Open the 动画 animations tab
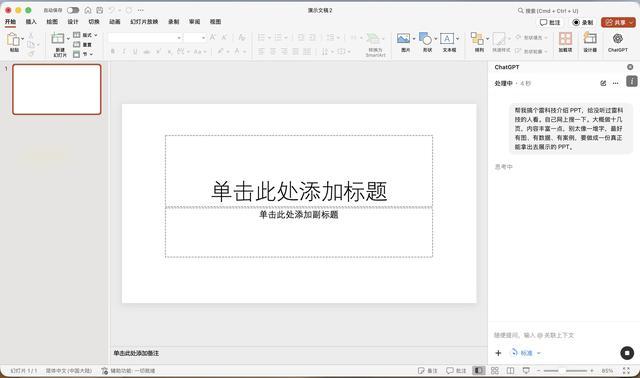 [115, 22]
